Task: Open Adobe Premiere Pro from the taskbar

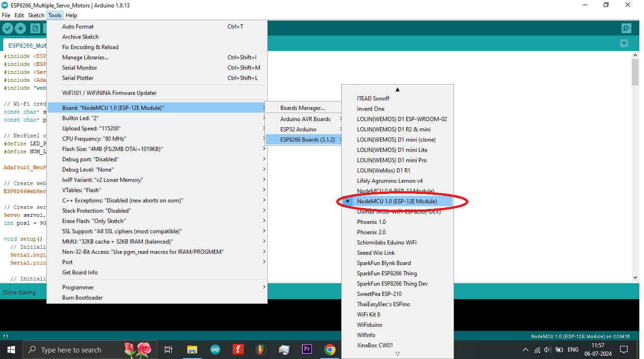Action: (307, 350)
